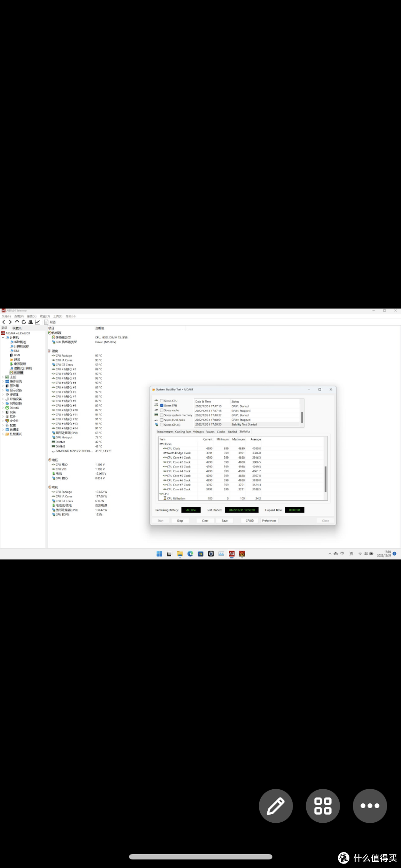
Task: Launch Microsoft Edge from the taskbar
Action: pyautogui.click(x=190, y=554)
